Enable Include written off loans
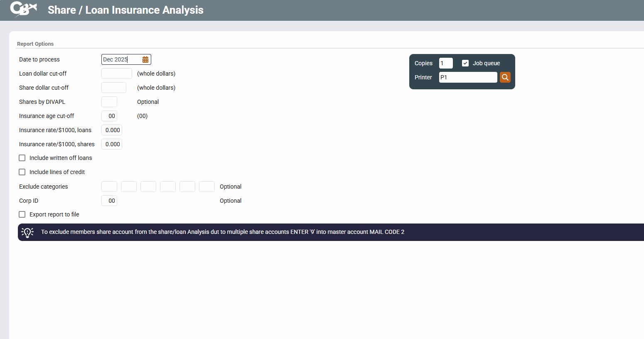The width and height of the screenshot is (644, 339). pyautogui.click(x=22, y=158)
